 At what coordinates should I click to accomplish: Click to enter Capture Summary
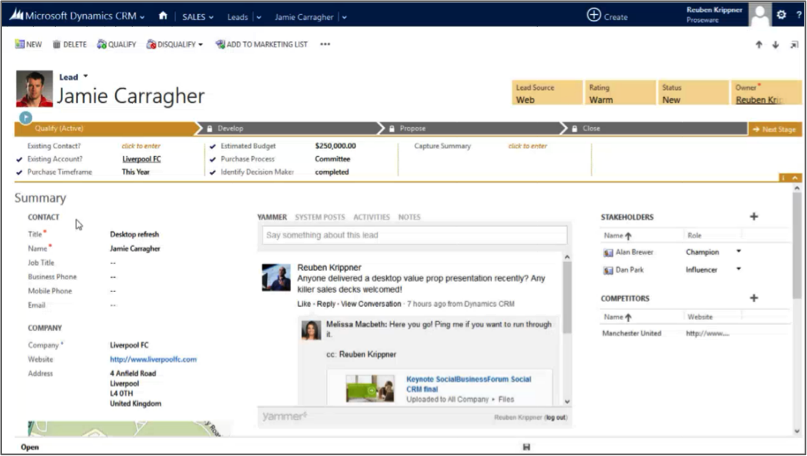[x=528, y=146]
